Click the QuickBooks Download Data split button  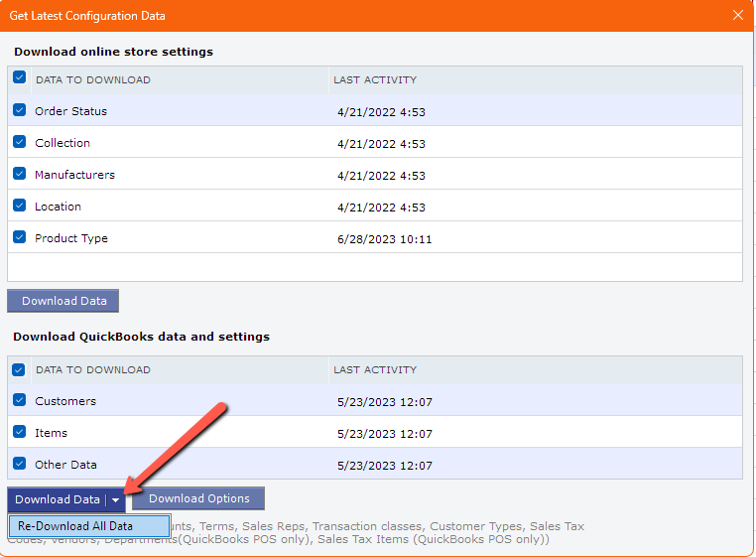coord(57,499)
